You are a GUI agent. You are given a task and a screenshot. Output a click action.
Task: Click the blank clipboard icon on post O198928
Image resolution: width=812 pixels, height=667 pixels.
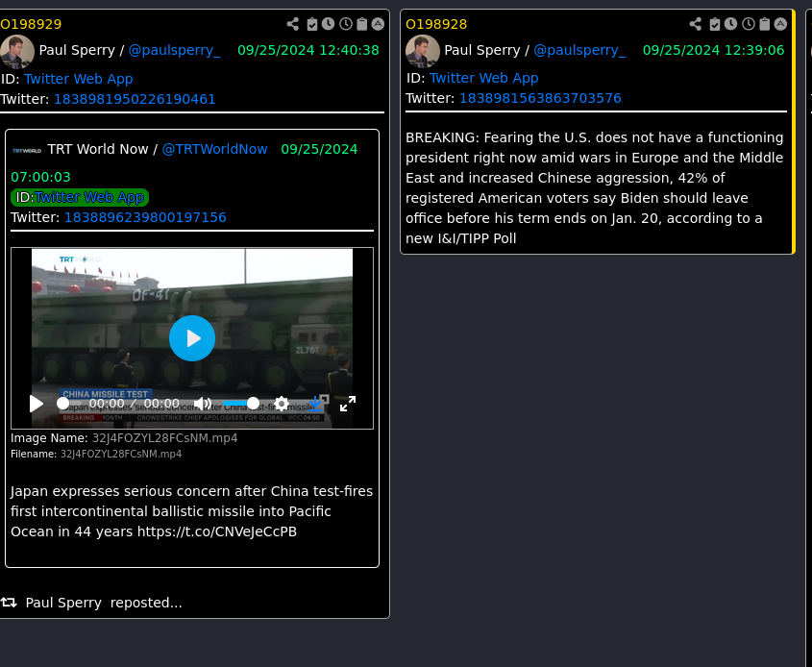[x=764, y=24]
